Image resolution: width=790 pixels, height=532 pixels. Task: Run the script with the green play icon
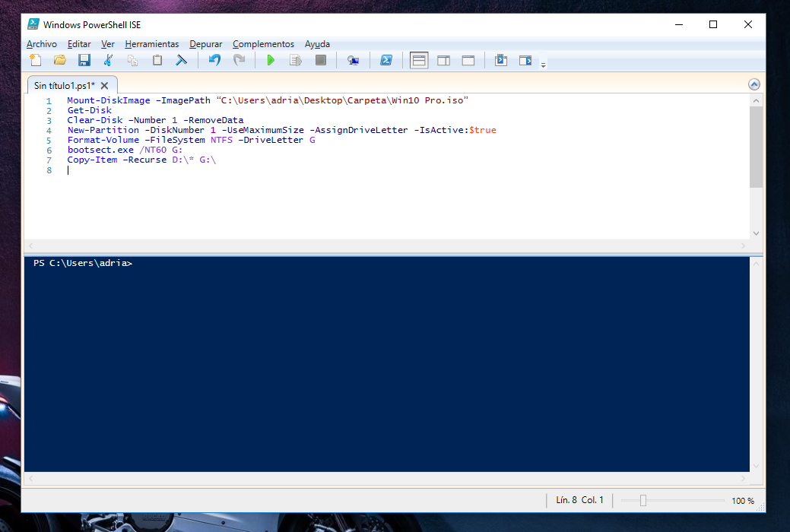(x=271, y=61)
